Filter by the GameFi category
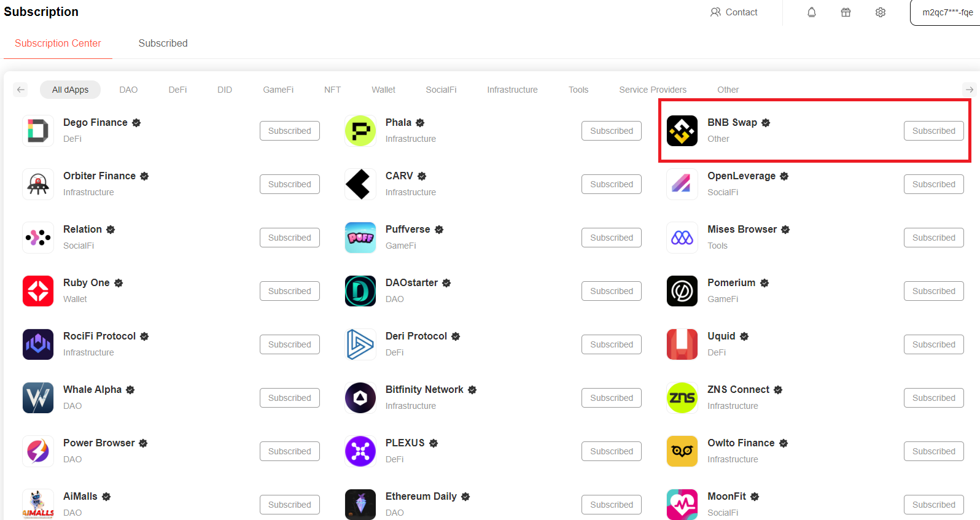The width and height of the screenshot is (980, 520). point(278,90)
